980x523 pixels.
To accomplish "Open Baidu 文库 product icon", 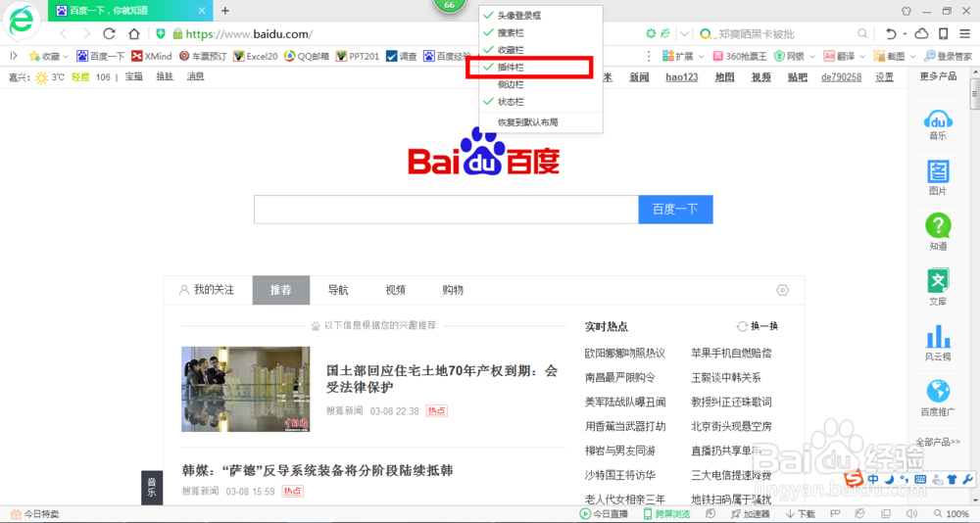I will (938, 287).
